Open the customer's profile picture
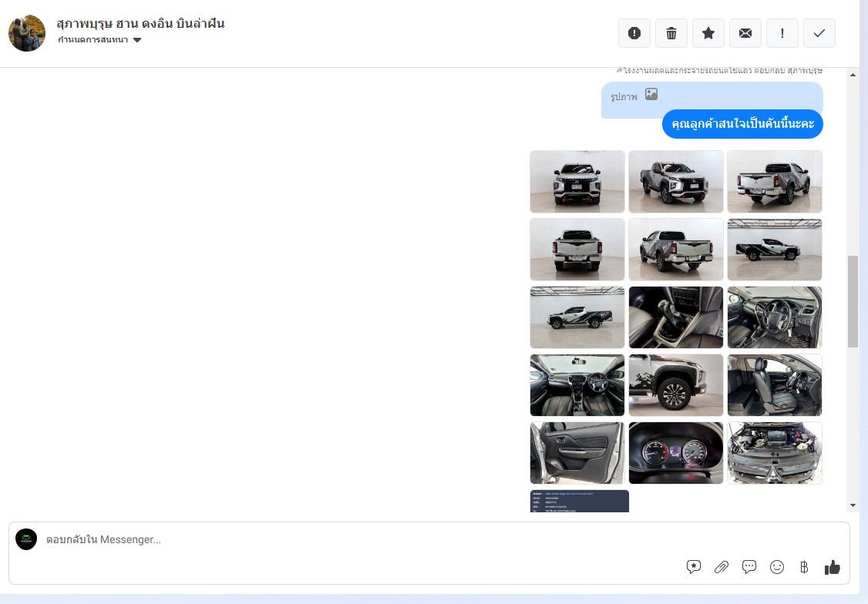Screen dimensions: 868x604 coord(27,33)
